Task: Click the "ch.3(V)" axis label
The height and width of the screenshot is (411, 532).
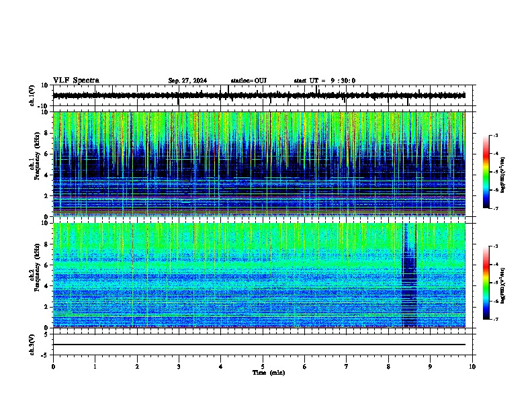Action: (32, 345)
